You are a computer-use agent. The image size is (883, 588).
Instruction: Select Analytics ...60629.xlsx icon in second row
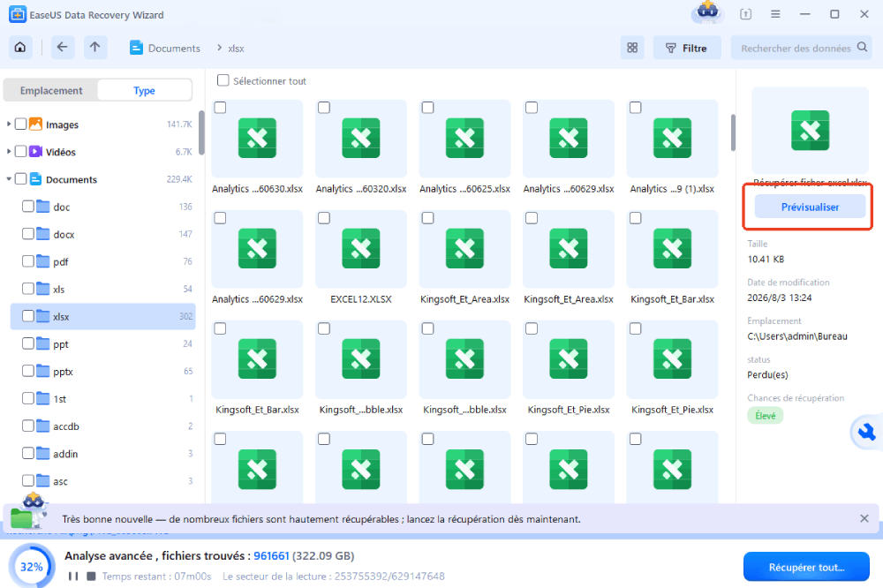[257, 249]
